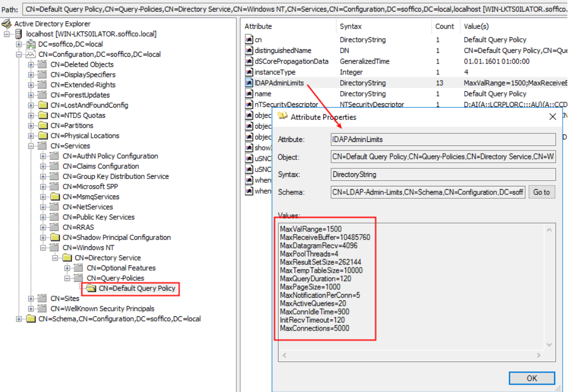569x392 pixels.
Task: Select the MaxConnections=5000 value
Action: click(x=314, y=328)
